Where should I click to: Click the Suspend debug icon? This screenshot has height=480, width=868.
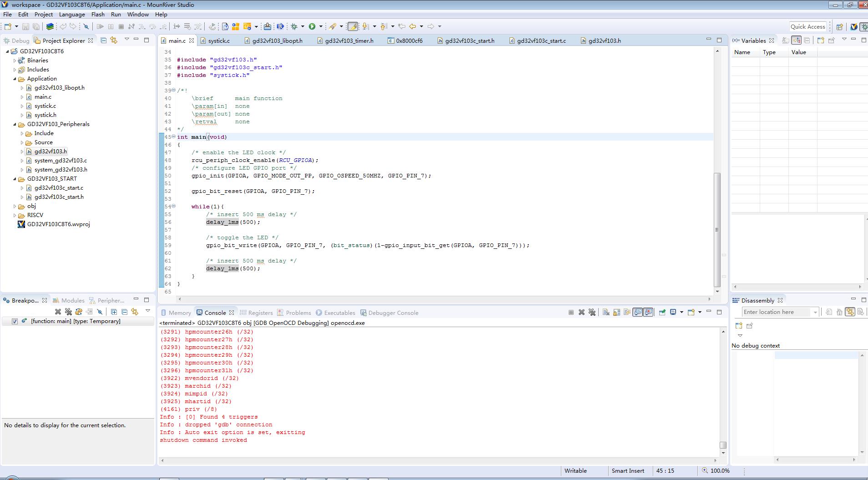pos(111,26)
